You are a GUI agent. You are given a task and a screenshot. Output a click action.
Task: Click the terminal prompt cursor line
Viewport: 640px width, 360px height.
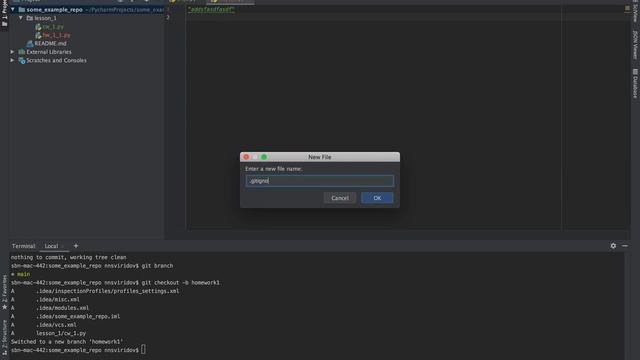(78, 350)
